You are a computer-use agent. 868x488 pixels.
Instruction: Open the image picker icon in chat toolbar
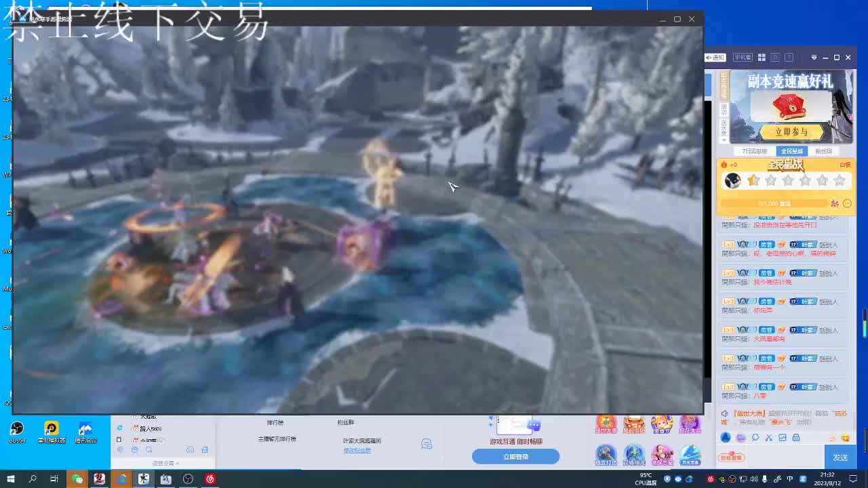pyautogui.click(x=783, y=438)
